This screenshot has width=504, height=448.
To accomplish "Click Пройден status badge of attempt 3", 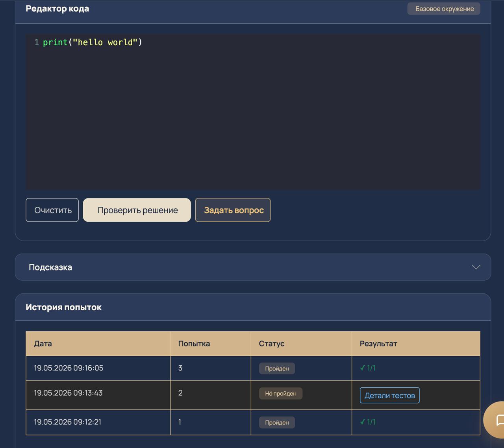I will 277,368.
